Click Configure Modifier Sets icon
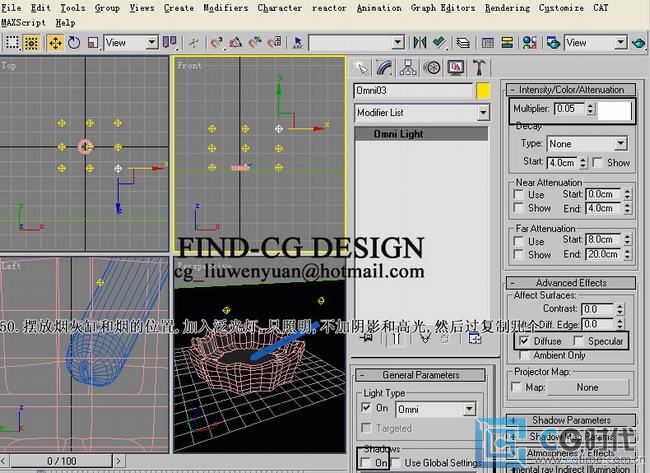Viewport: 650px width, 473px height. 474,338
